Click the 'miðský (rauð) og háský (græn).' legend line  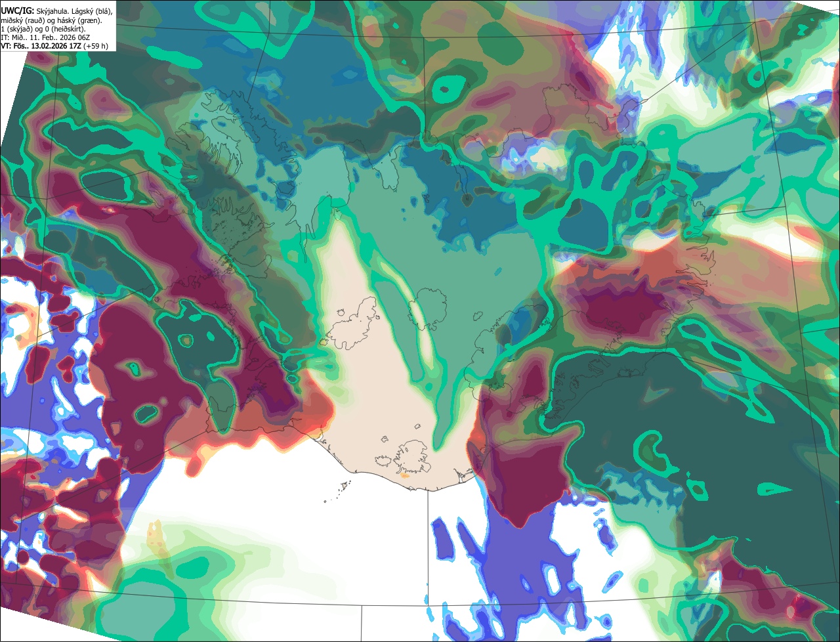51,20
